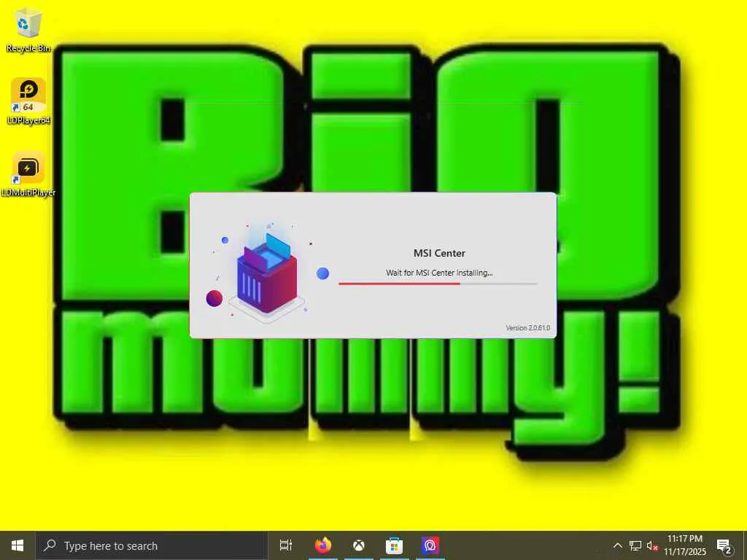Select the LDMultiPlayer desktop shortcut
This screenshot has width=747, height=560.
pyautogui.click(x=28, y=174)
